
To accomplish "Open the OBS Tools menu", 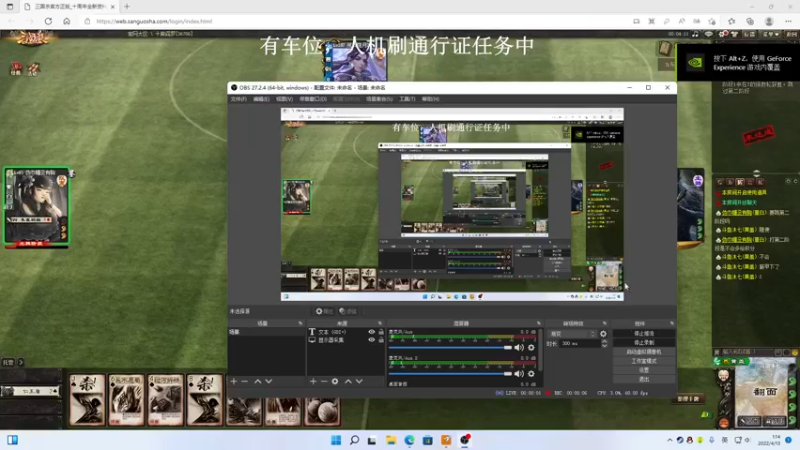I will (407, 99).
